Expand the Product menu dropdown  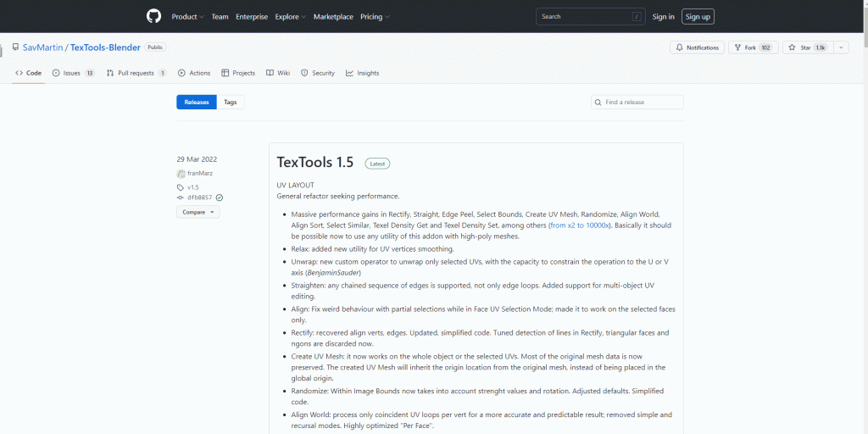(187, 17)
